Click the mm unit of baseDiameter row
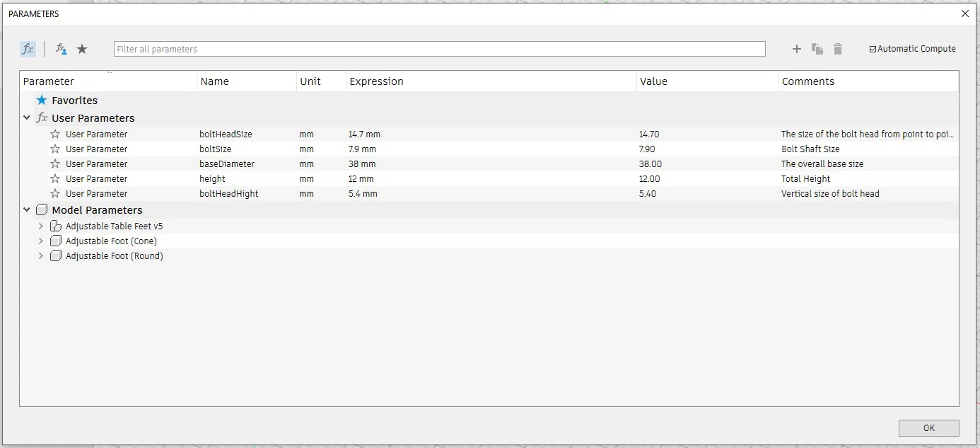Viewport: 980px width, 448px height. (x=306, y=163)
